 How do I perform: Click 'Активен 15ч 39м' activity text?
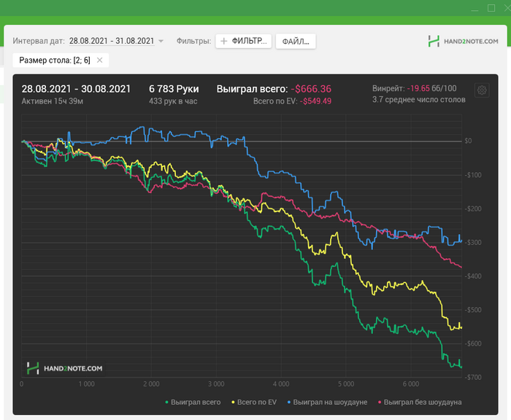tap(52, 101)
